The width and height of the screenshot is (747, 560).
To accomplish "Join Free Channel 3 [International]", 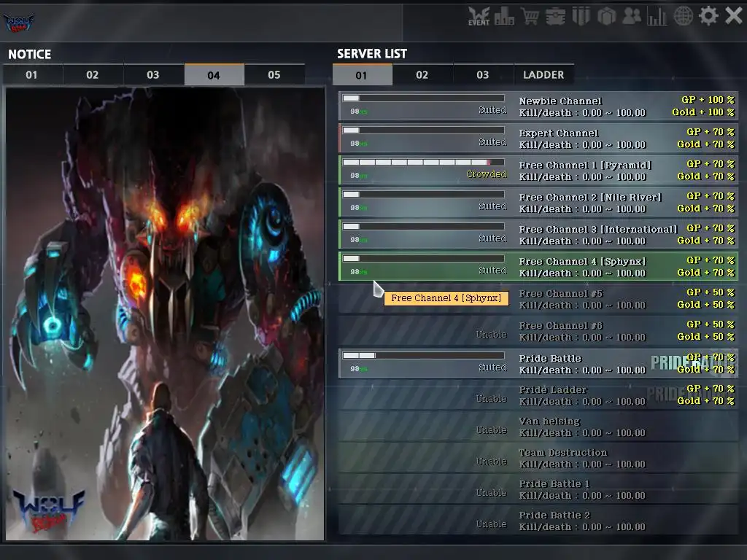I will tap(538, 235).
